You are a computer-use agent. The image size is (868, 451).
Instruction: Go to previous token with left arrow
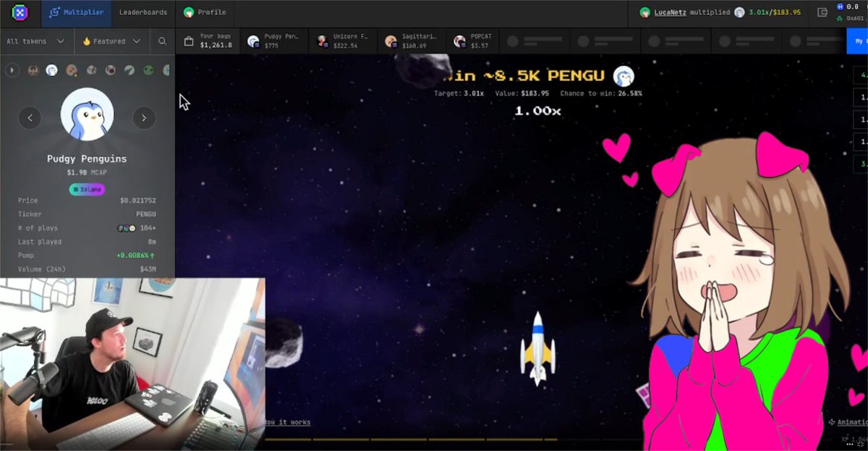pyautogui.click(x=30, y=117)
